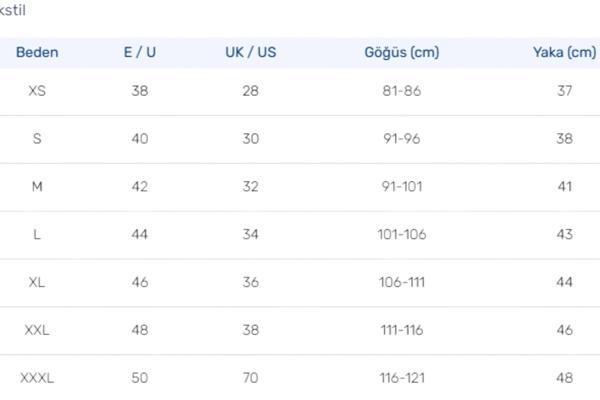Screen dimensions: 600x400
Task: Select the S size row label
Action: (x=37, y=138)
